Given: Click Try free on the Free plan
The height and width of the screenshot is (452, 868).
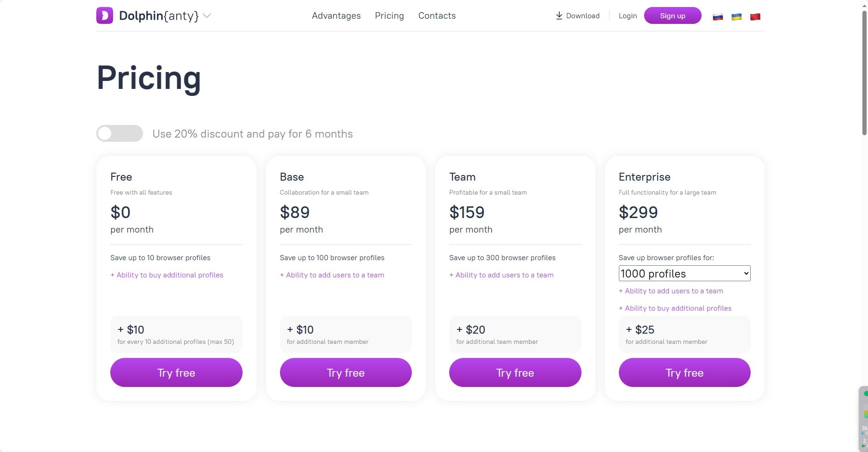Looking at the screenshot, I should coord(176,372).
